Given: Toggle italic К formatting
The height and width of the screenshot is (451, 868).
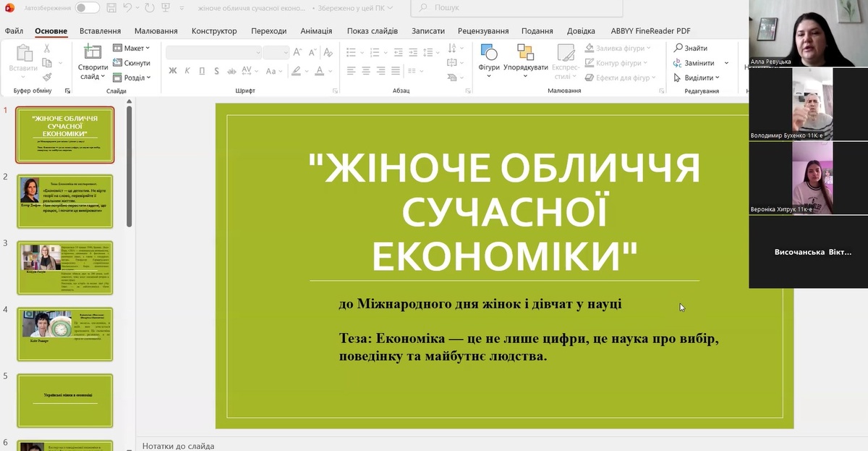Looking at the screenshot, I should tap(187, 71).
